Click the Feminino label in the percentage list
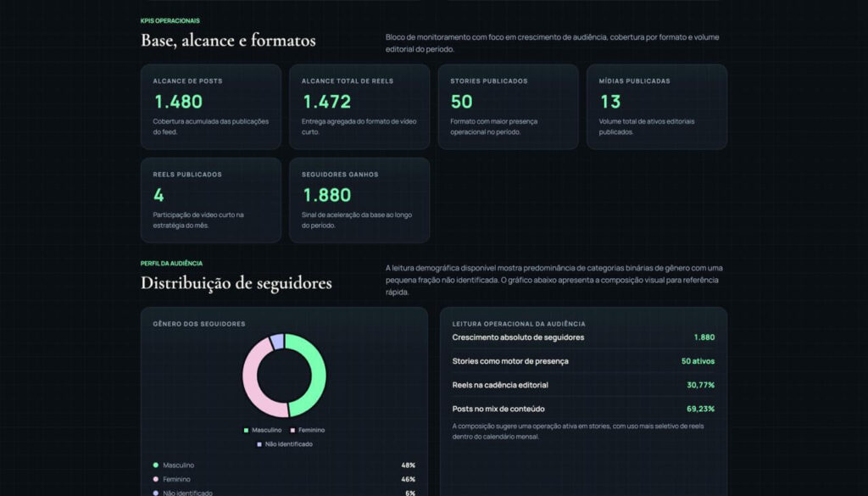868x496 pixels. pyautogui.click(x=176, y=479)
